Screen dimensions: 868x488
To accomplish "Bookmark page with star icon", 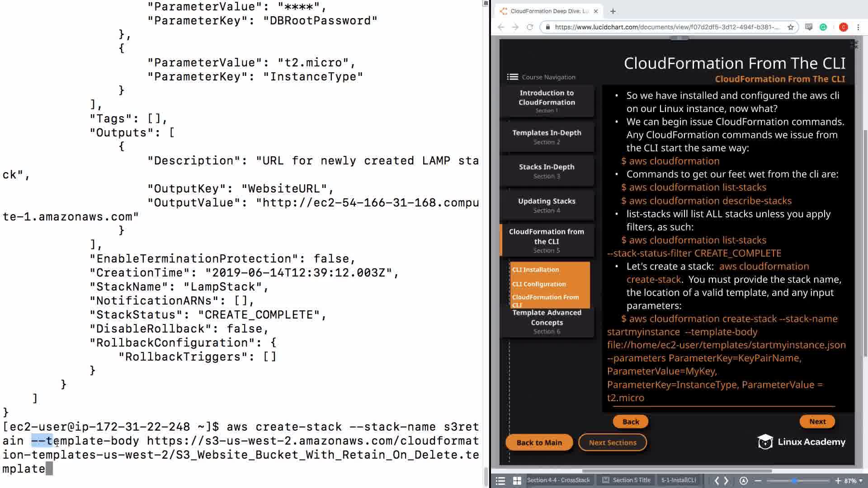I will tap(791, 27).
